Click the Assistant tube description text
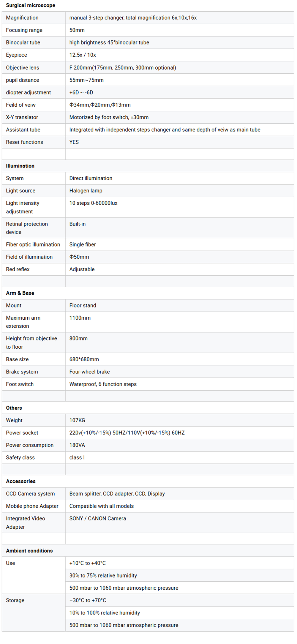This screenshot has width=297, height=644. (x=165, y=130)
